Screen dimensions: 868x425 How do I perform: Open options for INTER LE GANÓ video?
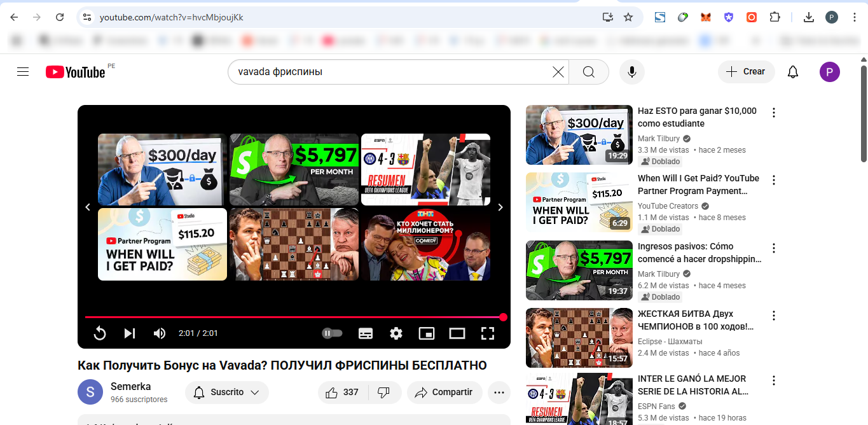[x=774, y=380]
